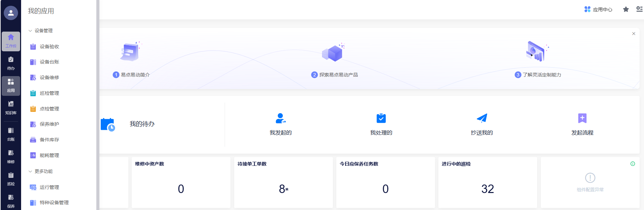Select 设备台账 in the menu
The image size is (644, 210).
pyautogui.click(x=49, y=62)
